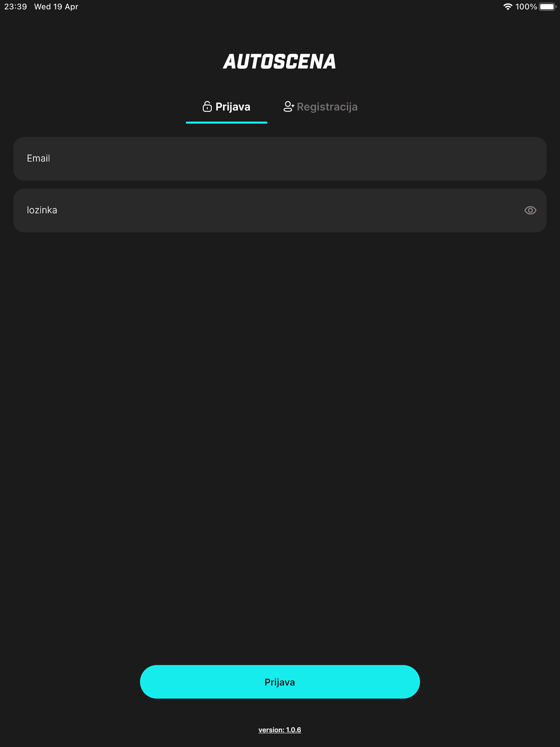Click the padlock icon beside Prijava tab

pos(207,106)
